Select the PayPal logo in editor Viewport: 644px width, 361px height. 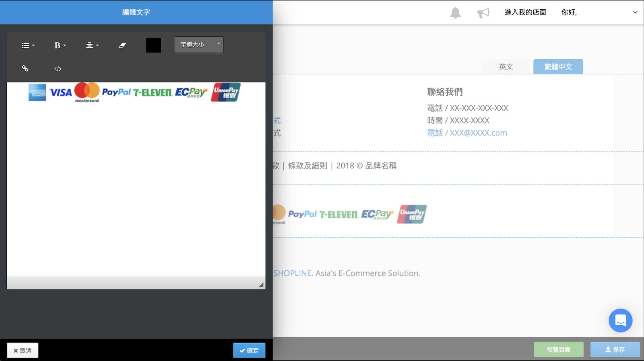(116, 92)
